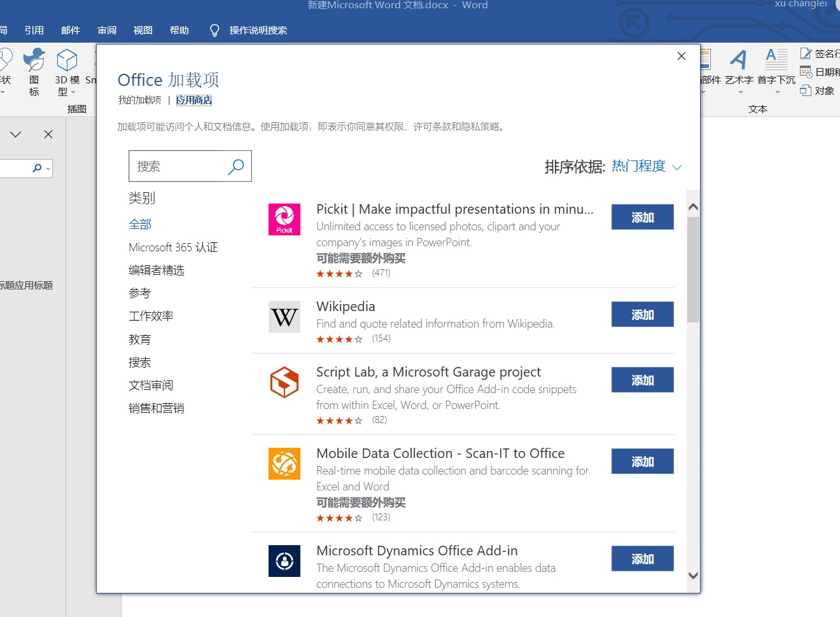Click the Script Lab add-in icon

(x=284, y=382)
